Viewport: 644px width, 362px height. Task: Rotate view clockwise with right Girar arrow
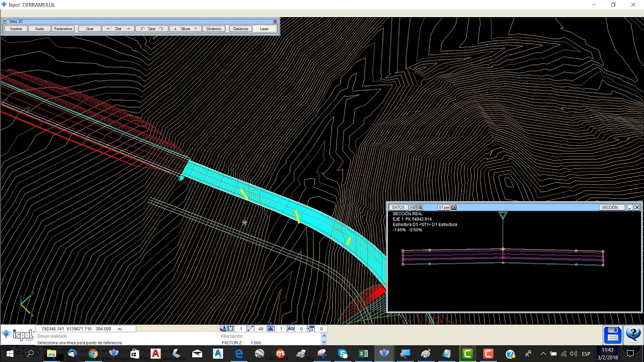pos(162,29)
